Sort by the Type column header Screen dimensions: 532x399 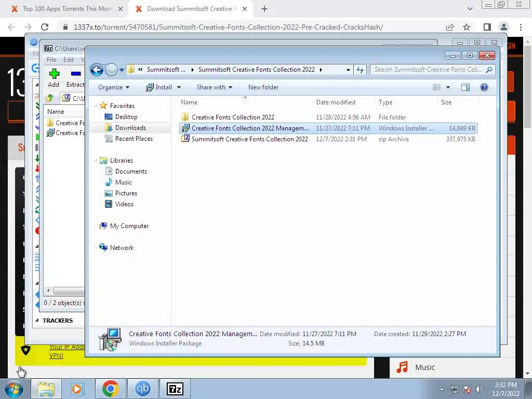pos(406,102)
